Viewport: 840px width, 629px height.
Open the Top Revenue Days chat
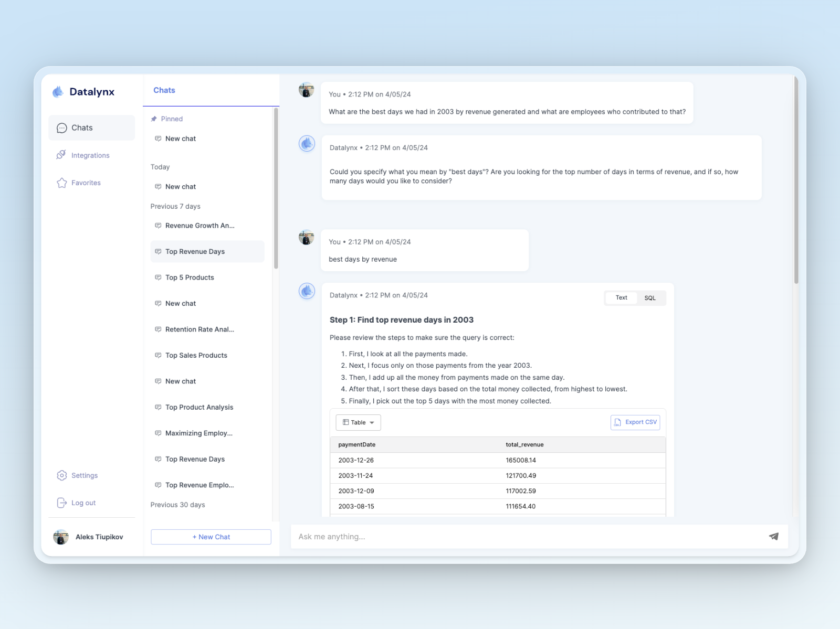195,251
